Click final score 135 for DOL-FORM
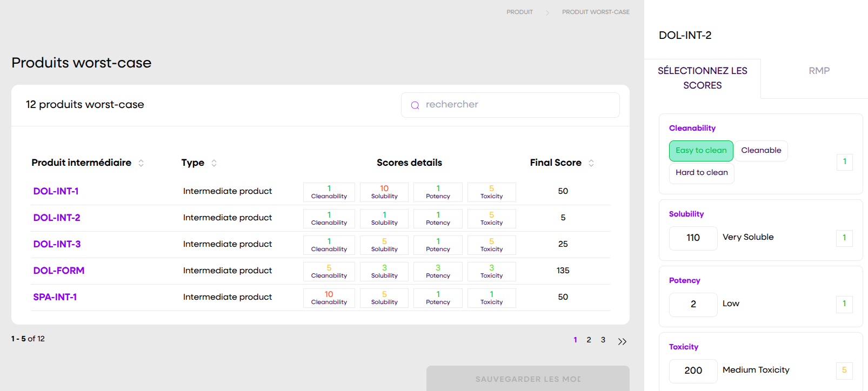Screen dimensions: 868x391 (x=563, y=271)
